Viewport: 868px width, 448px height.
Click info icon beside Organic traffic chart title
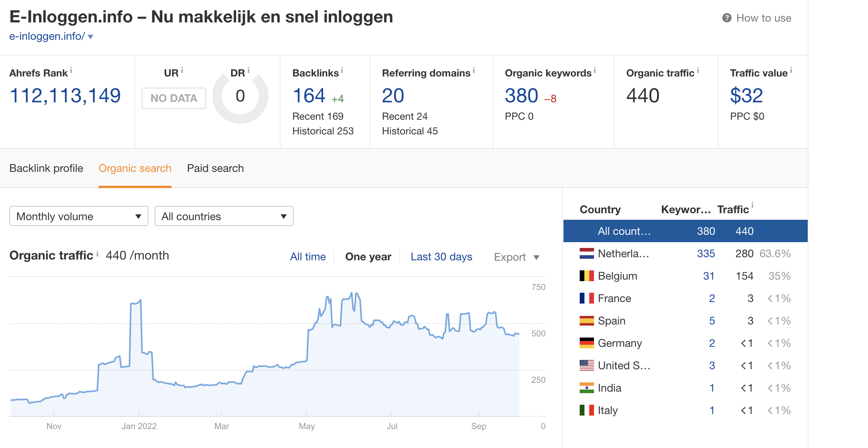97,253
